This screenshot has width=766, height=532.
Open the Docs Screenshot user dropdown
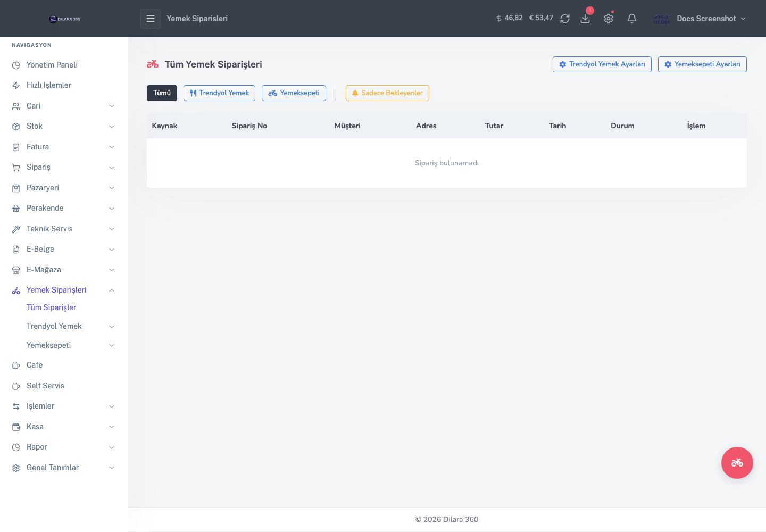(x=700, y=19)
